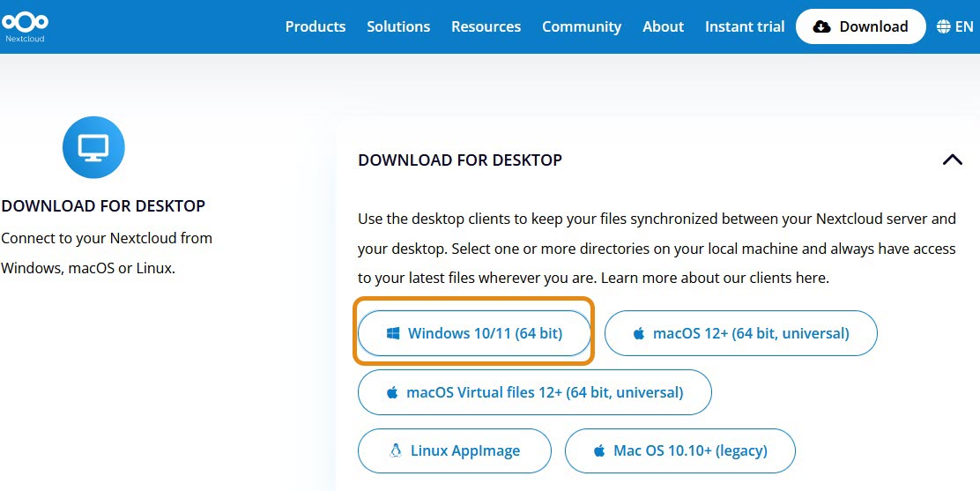Screen dimensions: 980x491
Task: Open the Community menu
Action: [582, 26]
